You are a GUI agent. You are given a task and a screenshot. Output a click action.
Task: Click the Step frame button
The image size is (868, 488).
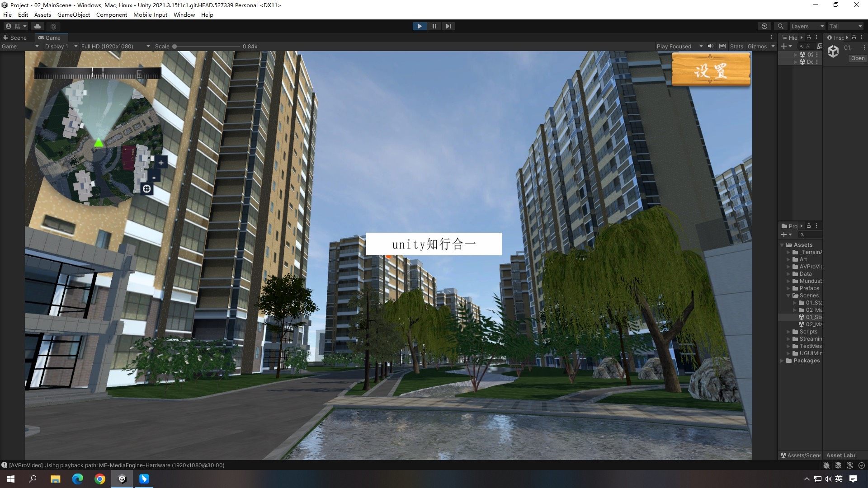coord(448,26)
